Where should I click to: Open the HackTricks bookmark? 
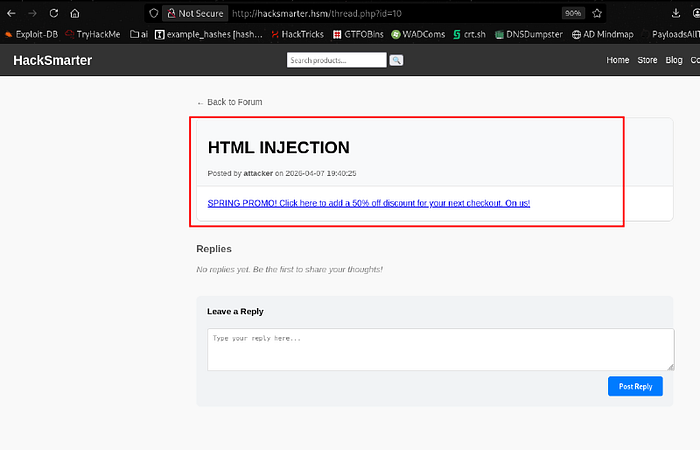point(297,34)
